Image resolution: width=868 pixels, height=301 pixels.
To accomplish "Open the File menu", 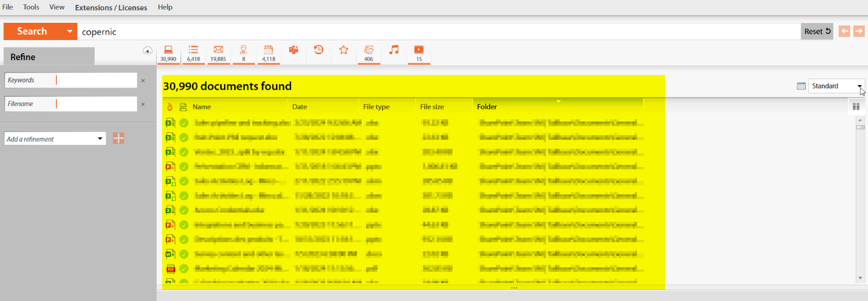I will 8,7.
